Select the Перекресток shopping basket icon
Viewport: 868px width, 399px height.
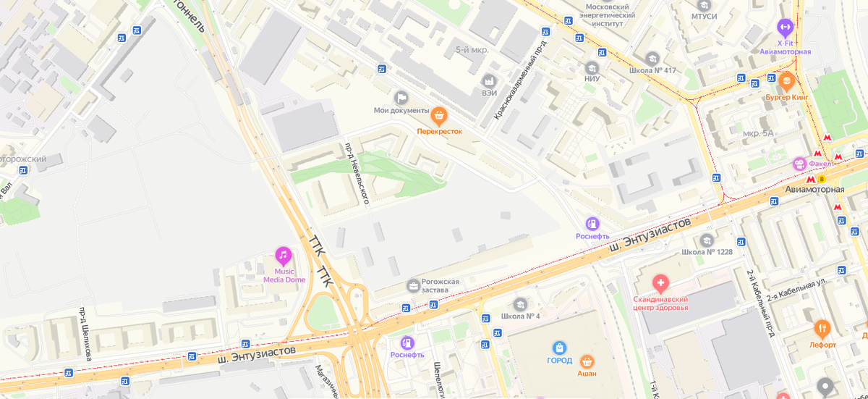pos(438,115)
